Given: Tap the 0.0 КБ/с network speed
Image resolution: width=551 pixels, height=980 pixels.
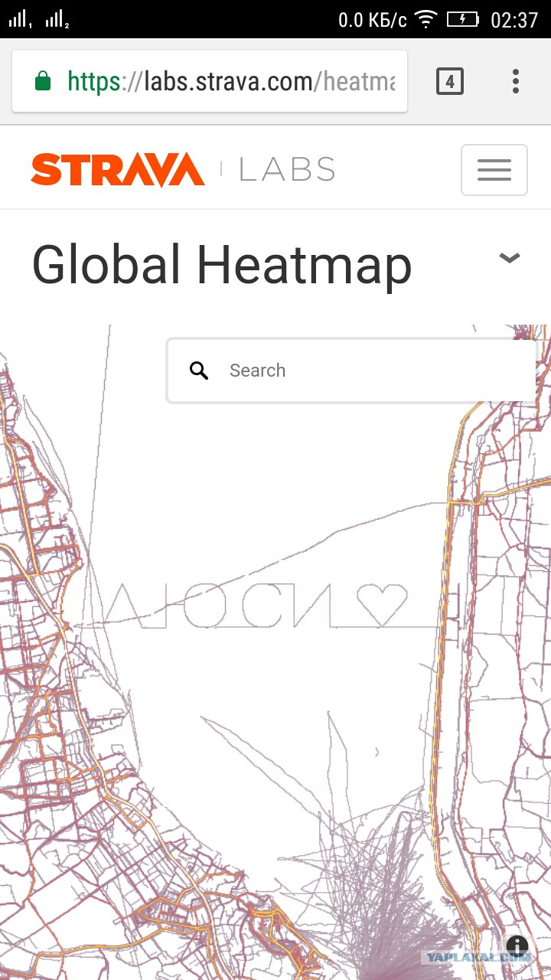Looking at the screenshot, I should 373,20.
